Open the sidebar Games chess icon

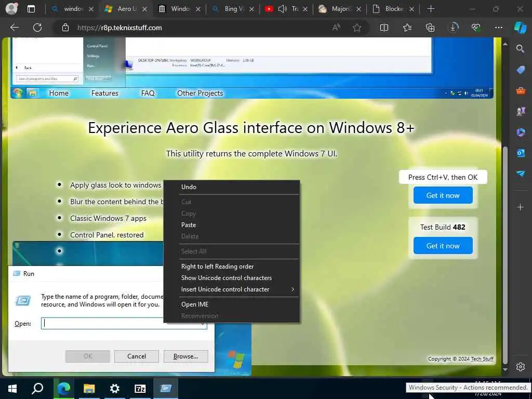[x=521, y=111]
